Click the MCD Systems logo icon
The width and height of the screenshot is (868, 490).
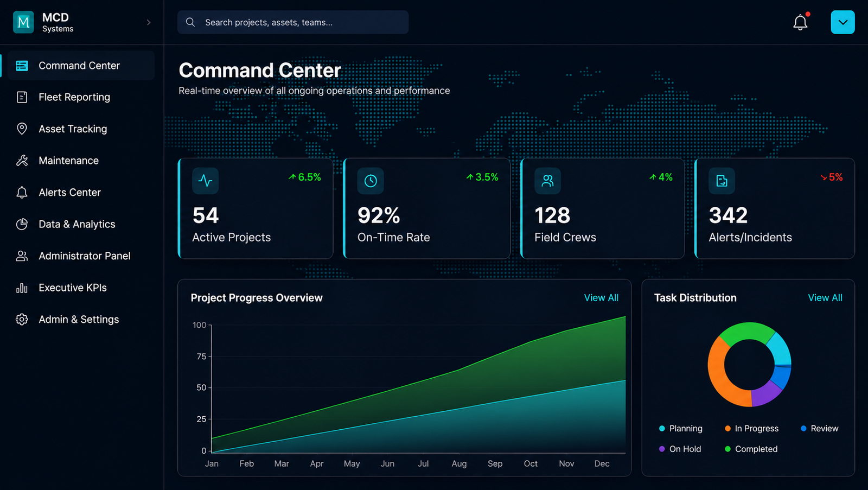coord(23,22)
